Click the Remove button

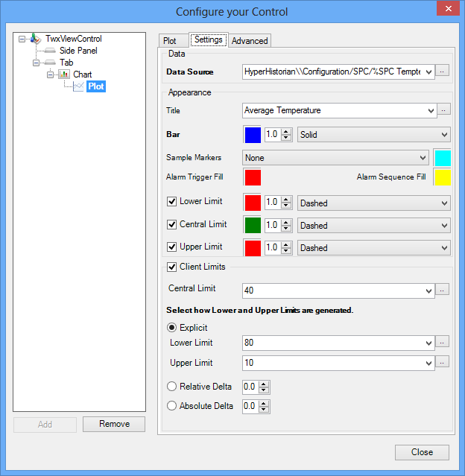click(x=113, y=424)
